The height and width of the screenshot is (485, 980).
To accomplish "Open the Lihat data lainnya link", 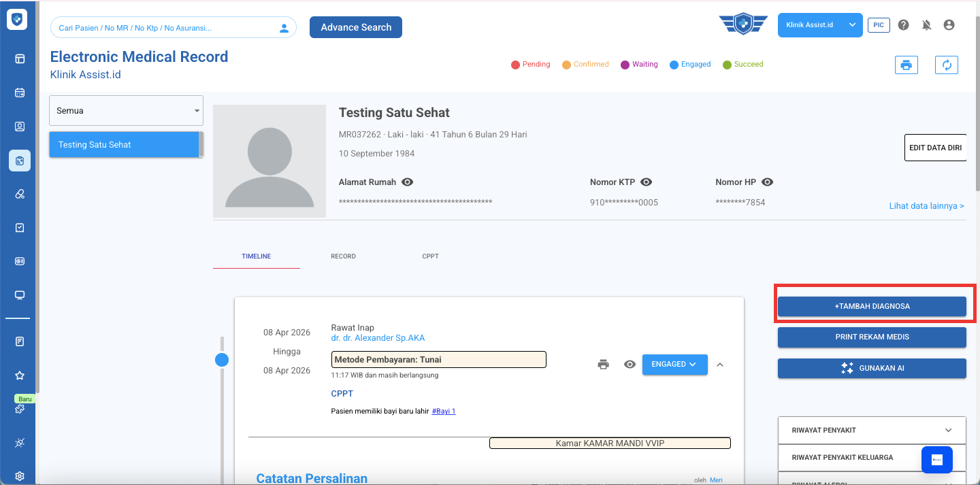I will pyautogui.click(x=926, y=206).
